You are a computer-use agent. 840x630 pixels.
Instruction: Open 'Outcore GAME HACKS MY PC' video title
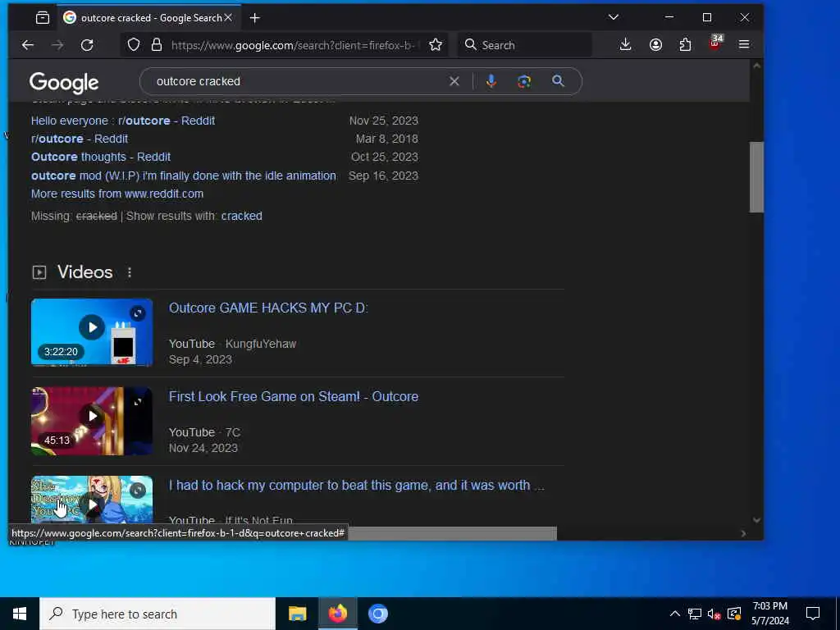[x=268, y=308]
